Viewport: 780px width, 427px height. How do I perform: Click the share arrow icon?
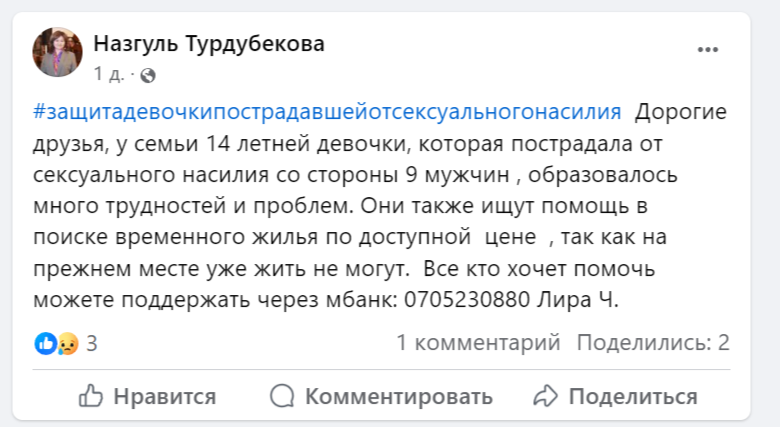click(545, 396)
